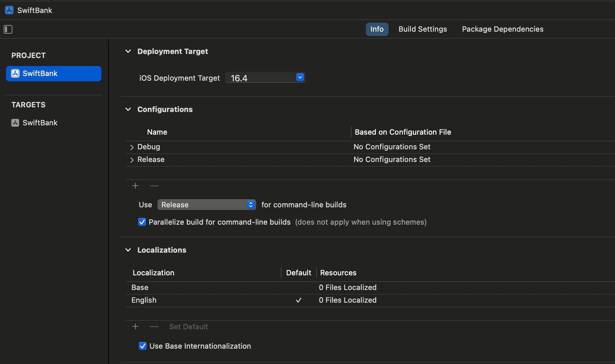Click the Resources column header
The width and height of the screenshot is (615, 364).
tap(338, 273)
